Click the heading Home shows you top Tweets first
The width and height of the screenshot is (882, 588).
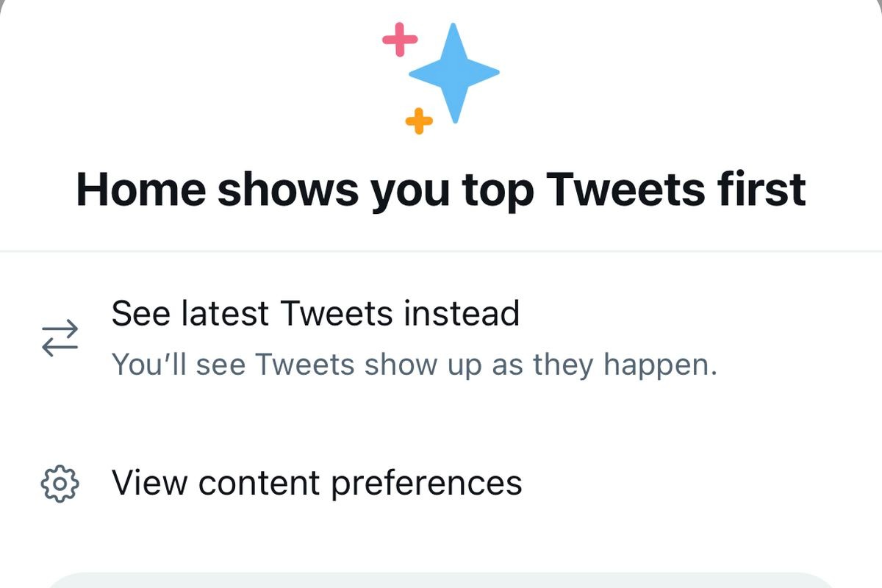441,189
